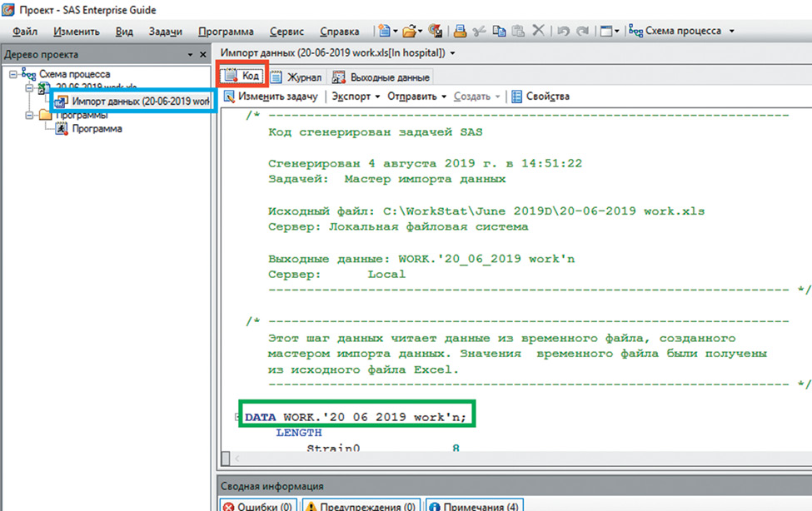The image size is (812, 511).
Task: Open the Свойства properties icon button
Action: 540,97
